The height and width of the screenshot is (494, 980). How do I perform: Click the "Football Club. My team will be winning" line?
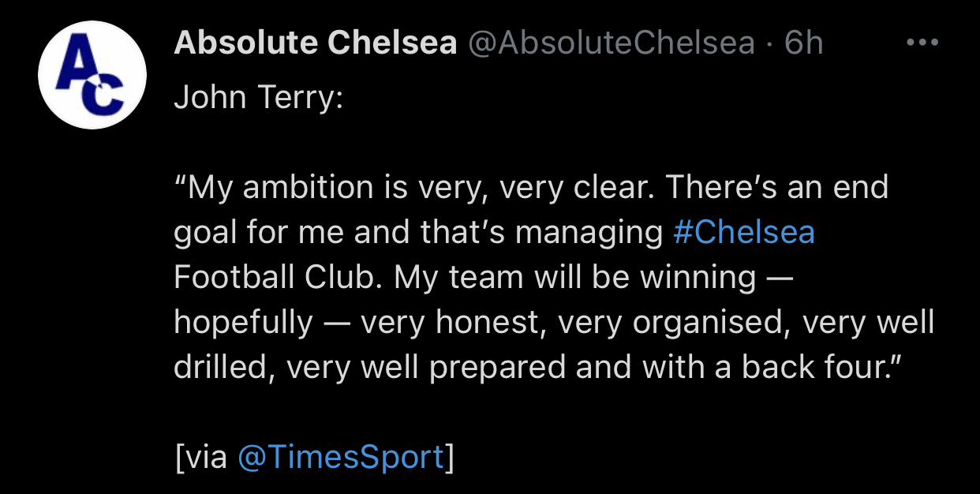pyautogui.click(x=464, y=277)
